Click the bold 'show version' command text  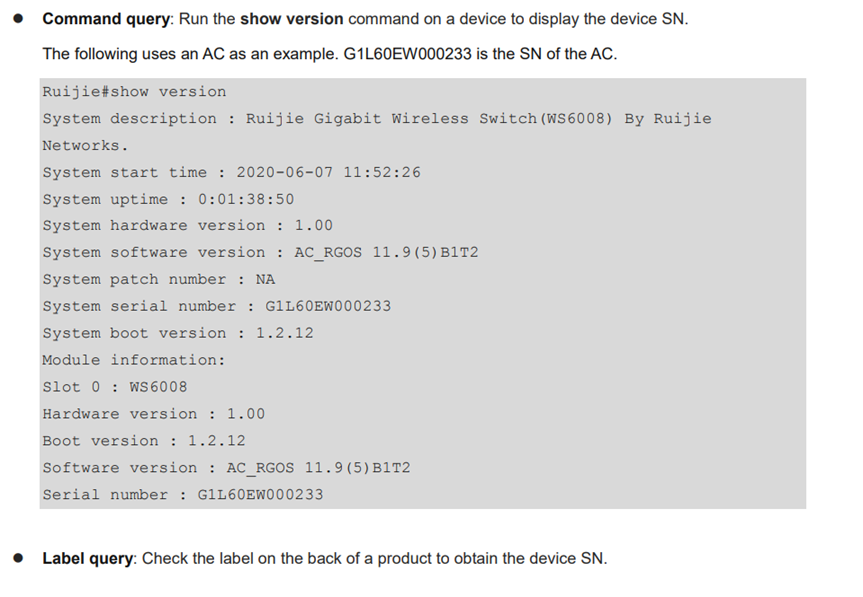pos(292,19)
